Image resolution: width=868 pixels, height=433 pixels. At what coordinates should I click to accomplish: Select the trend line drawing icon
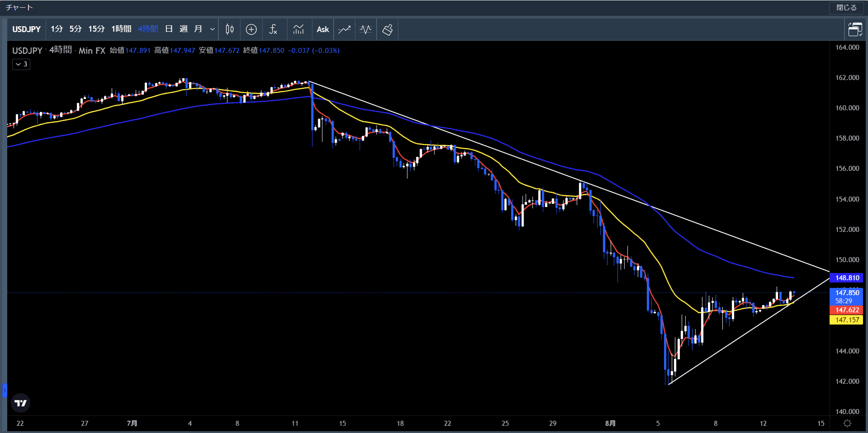(x=344, y=29)
